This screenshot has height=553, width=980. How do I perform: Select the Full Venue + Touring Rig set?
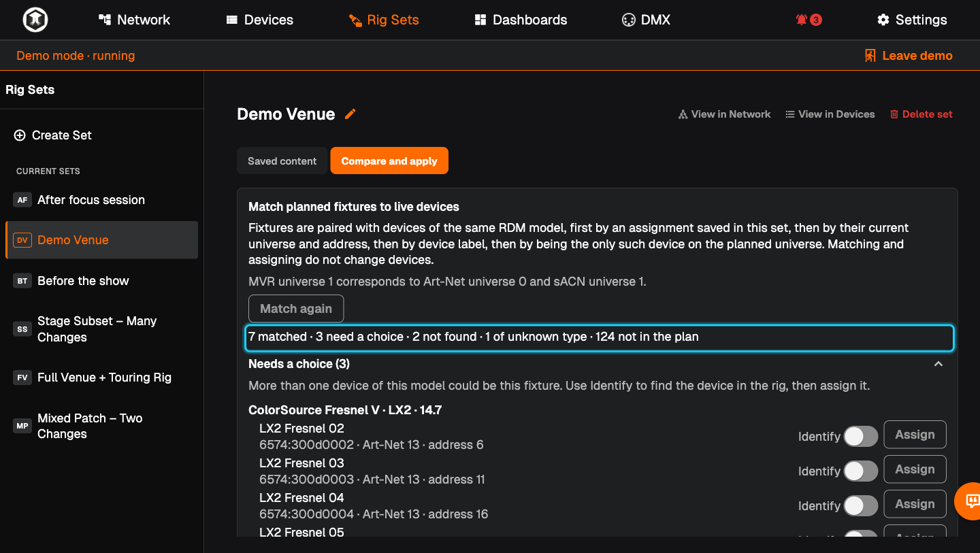coord(102,378)
